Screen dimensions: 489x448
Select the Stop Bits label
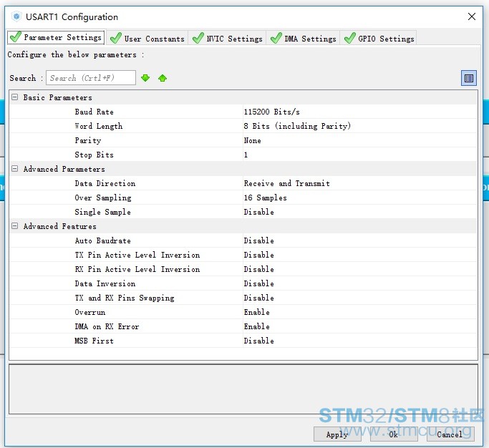point(94,155)
